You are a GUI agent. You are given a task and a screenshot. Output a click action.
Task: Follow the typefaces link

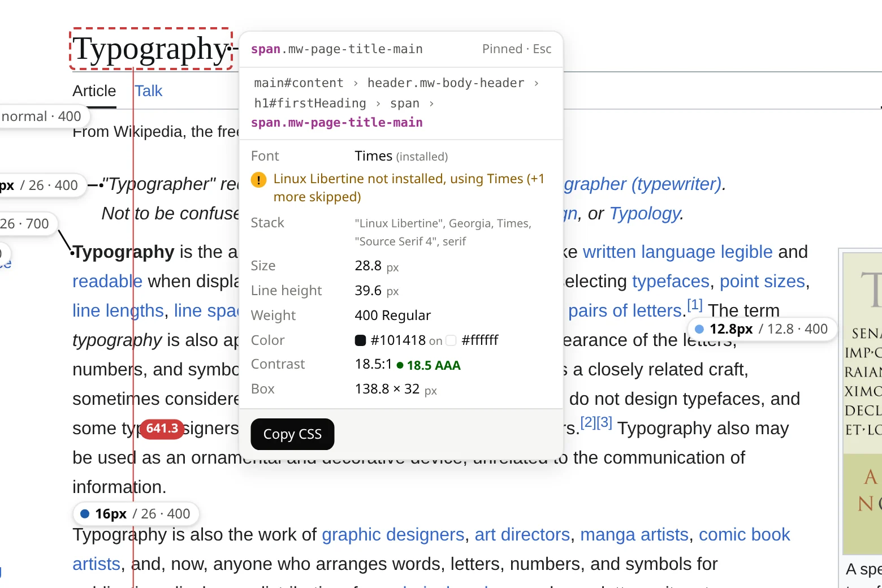point(671,281)
